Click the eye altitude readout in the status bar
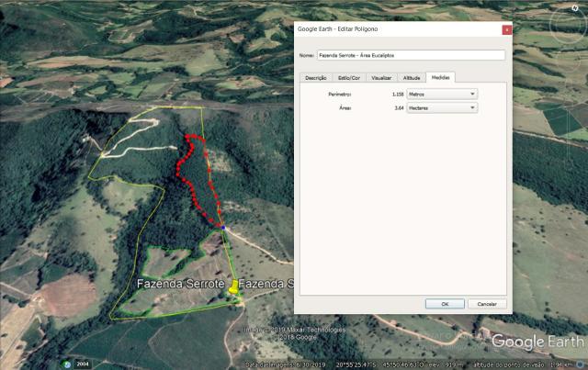588x370 pixels. tap(523, 364)
